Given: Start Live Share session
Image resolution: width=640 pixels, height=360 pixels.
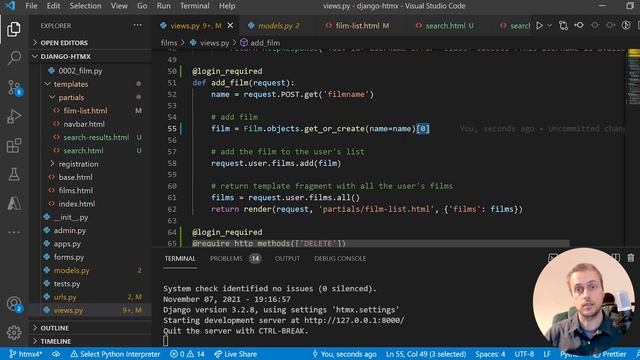Looking at the screenshot, I should click(x=236, y=354).
